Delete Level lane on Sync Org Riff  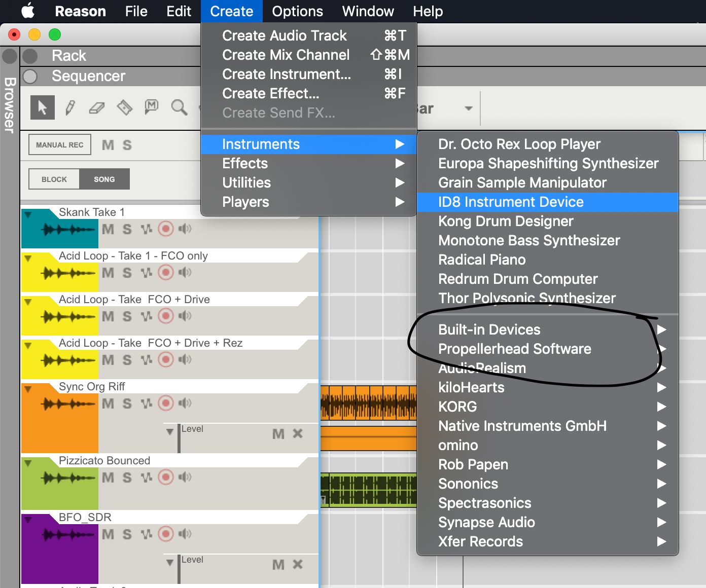pyautogui.click(x=298, y=433)
